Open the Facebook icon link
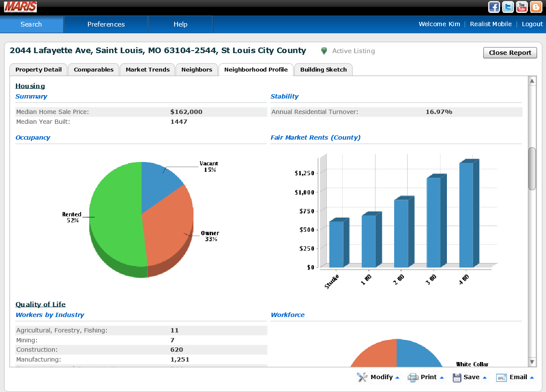This screenshot has width=546, height=392. [494, 7]
